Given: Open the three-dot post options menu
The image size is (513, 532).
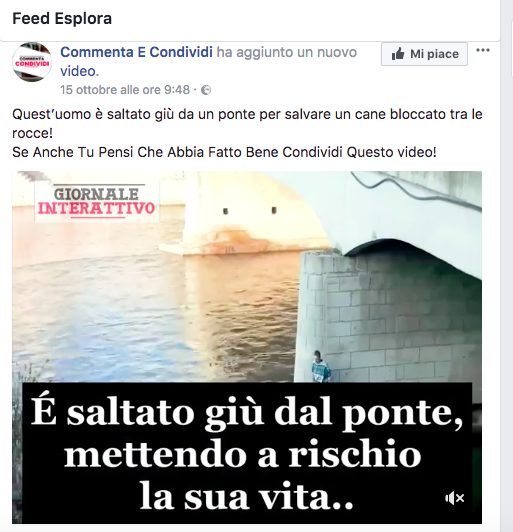Looking at the screenshot, I should click(483, 51).
